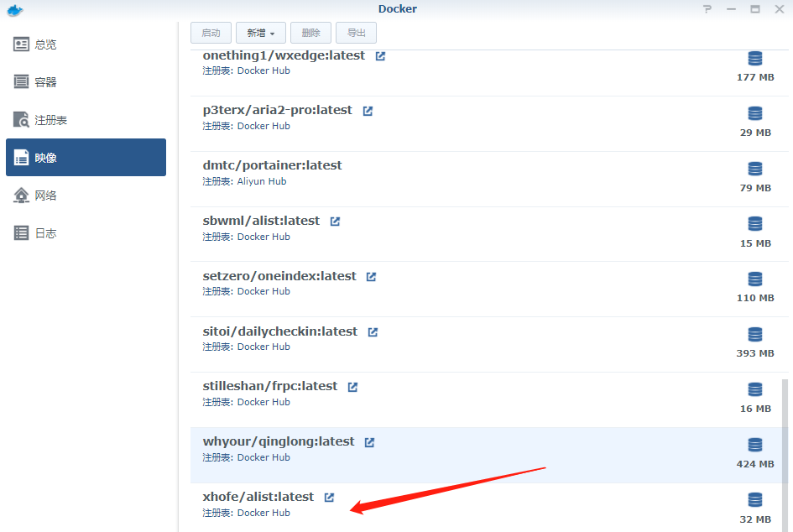Click database size icon above 16 MB
This screenshot has width=793, height=532.
coord(755,389)
